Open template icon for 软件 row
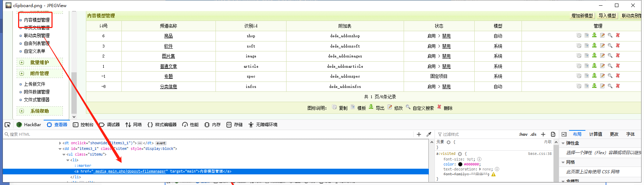This screenshot has width=644, height=185. click(586, 46)
